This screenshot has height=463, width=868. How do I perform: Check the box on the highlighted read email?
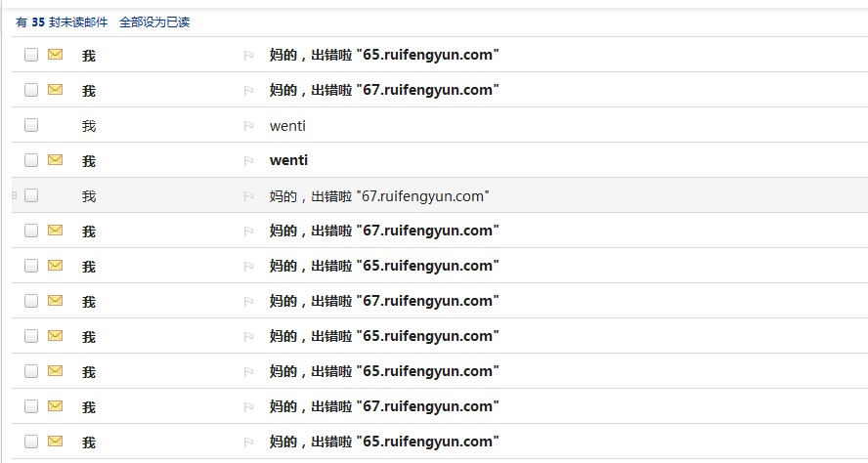click(x=31, y=195)
